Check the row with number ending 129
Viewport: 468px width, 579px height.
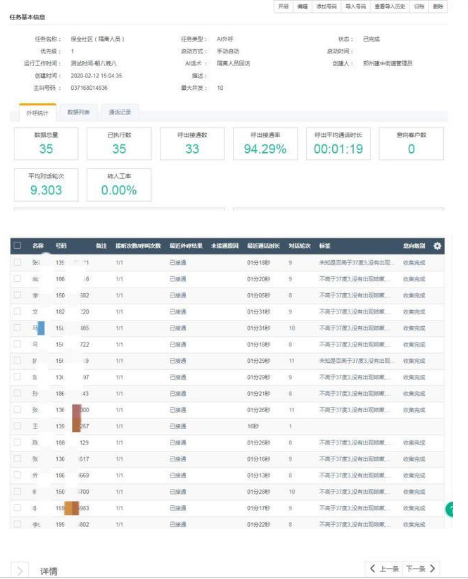17,442
